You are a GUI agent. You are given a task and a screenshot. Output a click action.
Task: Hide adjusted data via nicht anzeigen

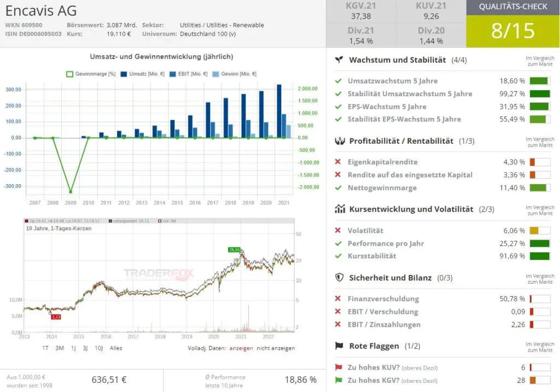coord(276,348)
